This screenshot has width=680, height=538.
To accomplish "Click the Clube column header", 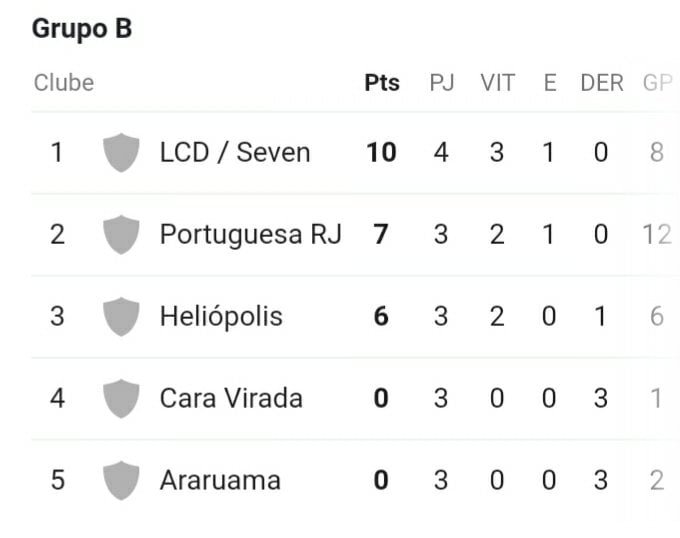I will (64, 83).
